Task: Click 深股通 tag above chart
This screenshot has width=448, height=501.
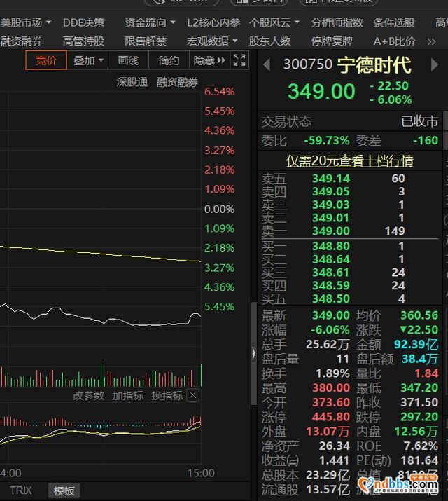Action: 132,82
